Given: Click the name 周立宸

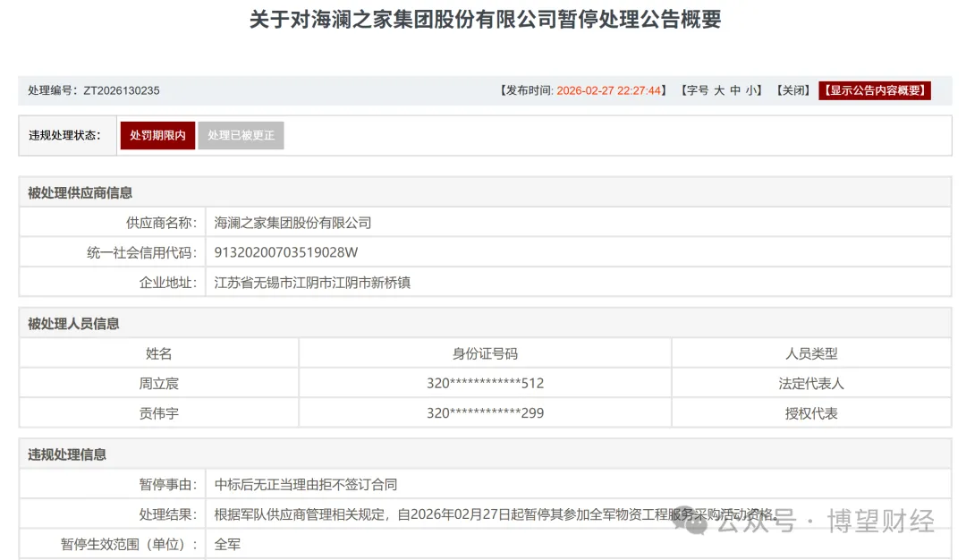Looking at the screenshot, I should (159, 383).
